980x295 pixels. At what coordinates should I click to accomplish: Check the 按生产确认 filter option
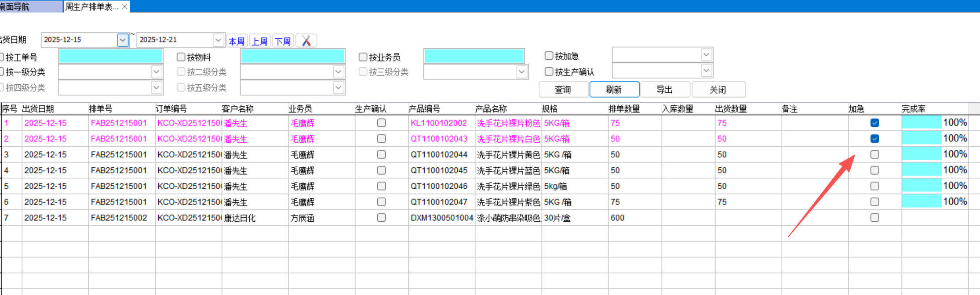tap(549, 71)
